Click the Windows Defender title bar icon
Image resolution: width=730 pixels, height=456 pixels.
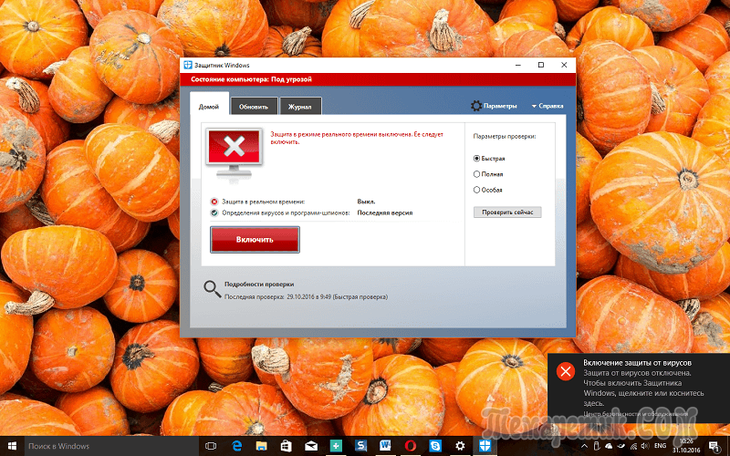188,65
